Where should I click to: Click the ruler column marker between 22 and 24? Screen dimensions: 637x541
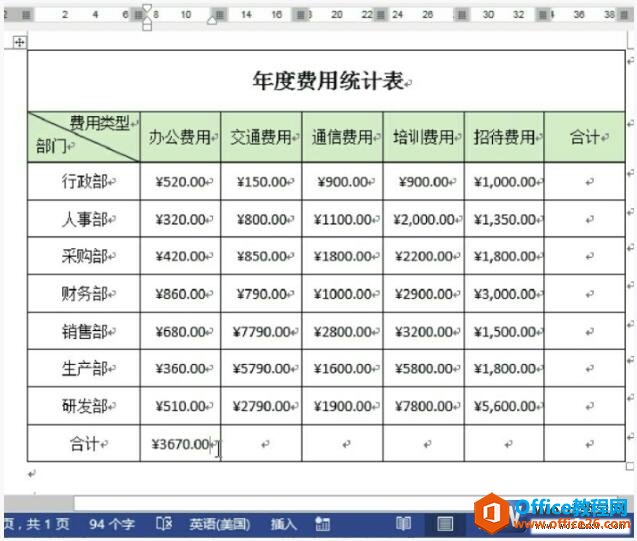coord(381,15)
